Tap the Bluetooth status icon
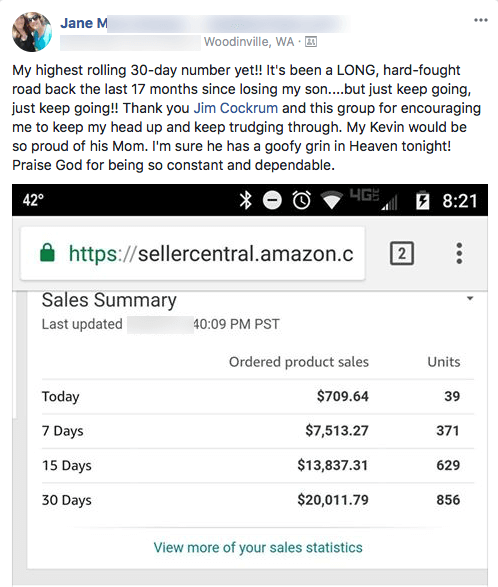The height and width of the screenshot is (587, 498). (246, 200)
